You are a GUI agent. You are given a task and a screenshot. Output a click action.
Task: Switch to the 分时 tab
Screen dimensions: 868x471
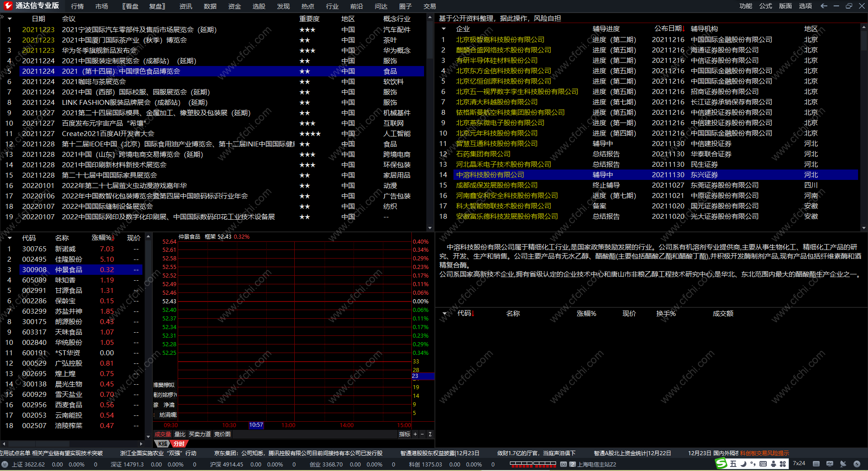(x=179, y=444)
